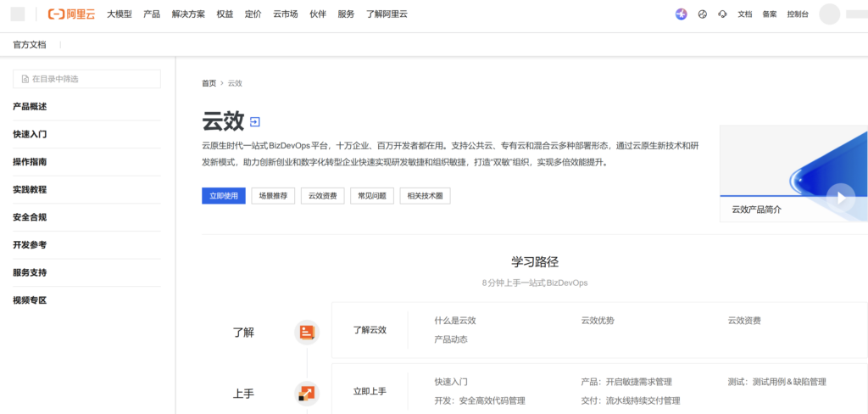Open the 伙伴 menu

point(318,14)
